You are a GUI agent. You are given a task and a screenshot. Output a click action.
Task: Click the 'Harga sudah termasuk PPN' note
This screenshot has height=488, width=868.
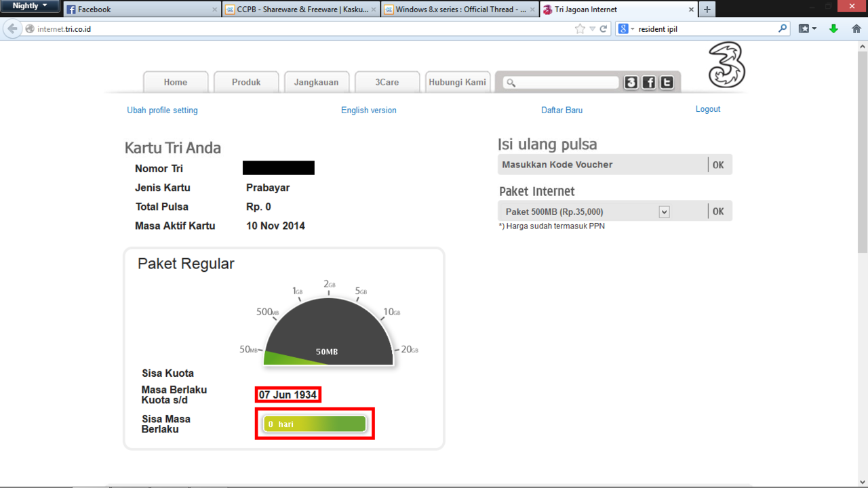click(551, 226)
